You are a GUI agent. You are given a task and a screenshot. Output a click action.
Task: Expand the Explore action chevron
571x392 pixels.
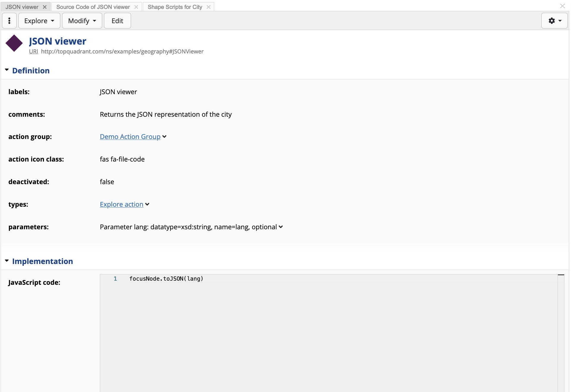coord(147,204)
